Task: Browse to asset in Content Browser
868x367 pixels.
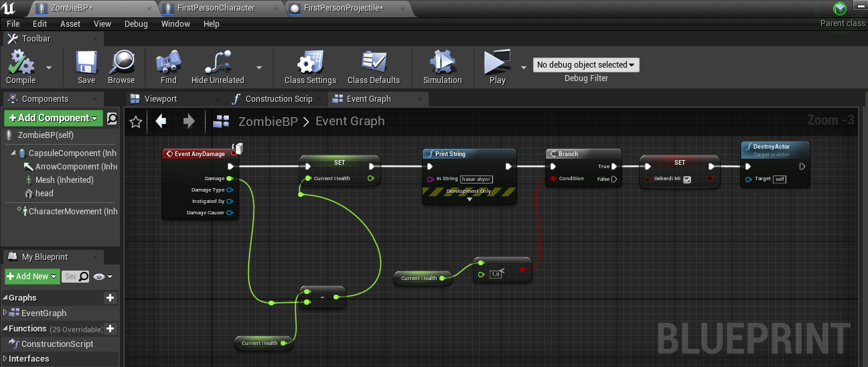Action: pos(121,68)
